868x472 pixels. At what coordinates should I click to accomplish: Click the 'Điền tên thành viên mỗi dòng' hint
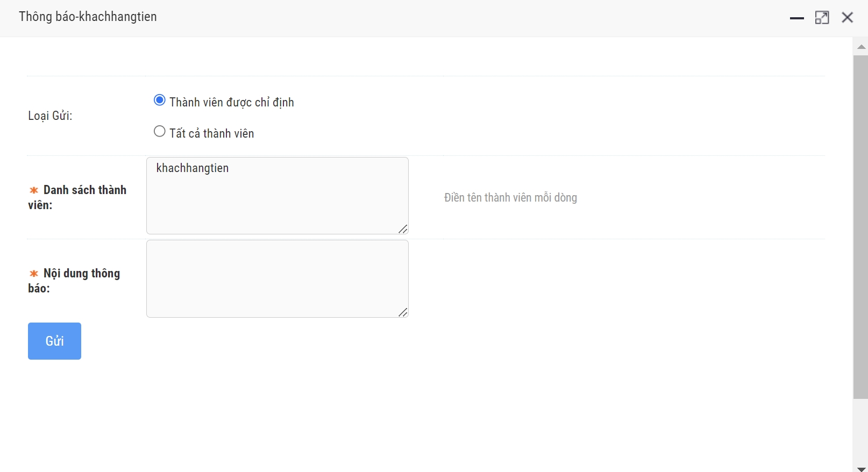510,198
